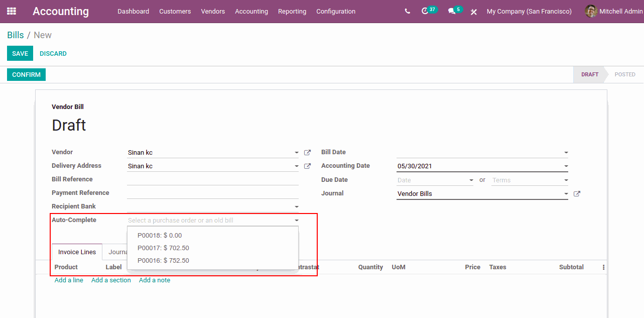The image size is (644, 318).
Task: Click Add a line link
Action: point(69,280)
